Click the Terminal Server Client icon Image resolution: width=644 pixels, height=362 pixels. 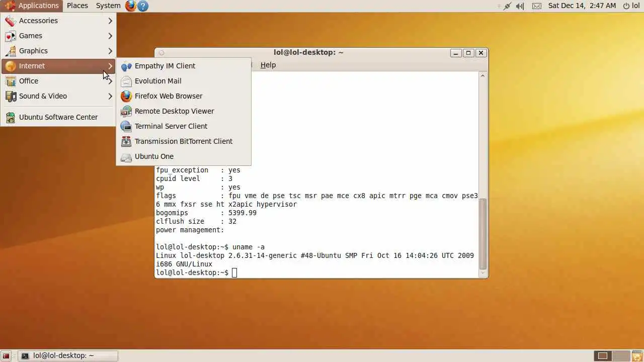tap(126, 126)
